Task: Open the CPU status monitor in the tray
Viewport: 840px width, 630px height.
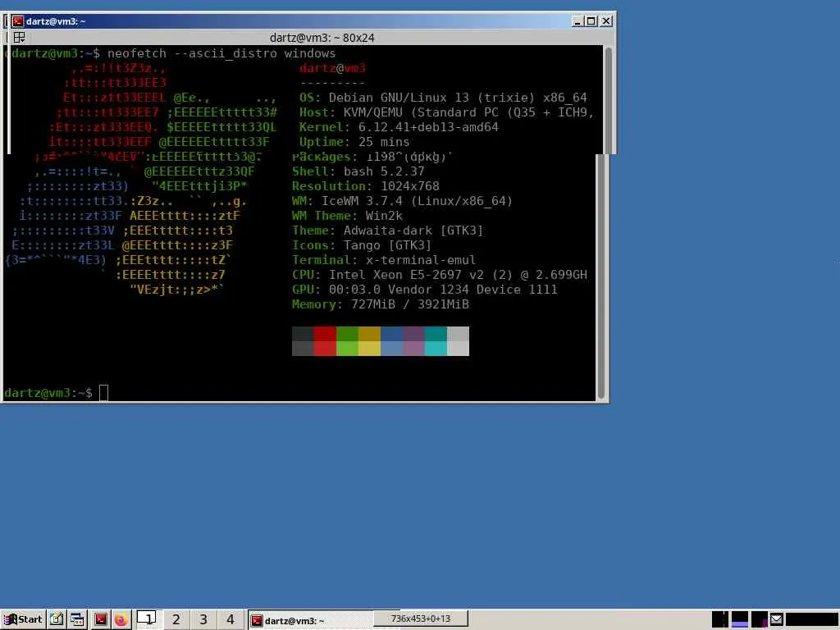Action: tap(719, 619)
